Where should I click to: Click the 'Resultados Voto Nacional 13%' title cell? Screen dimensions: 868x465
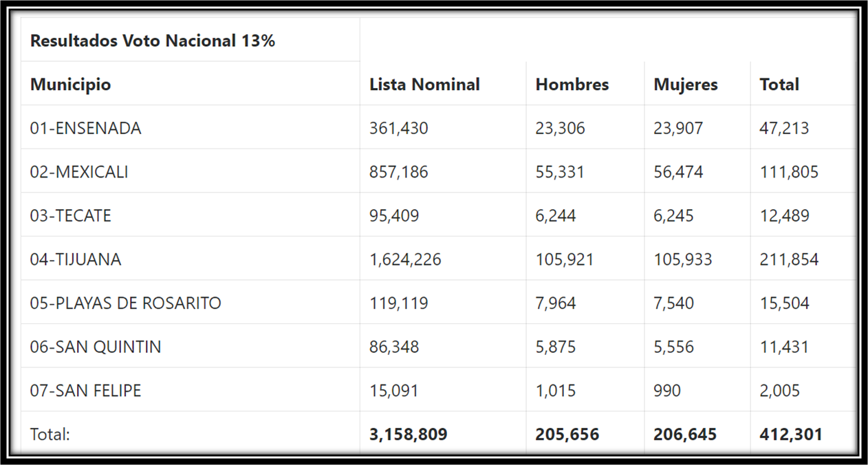coord(153,41)
